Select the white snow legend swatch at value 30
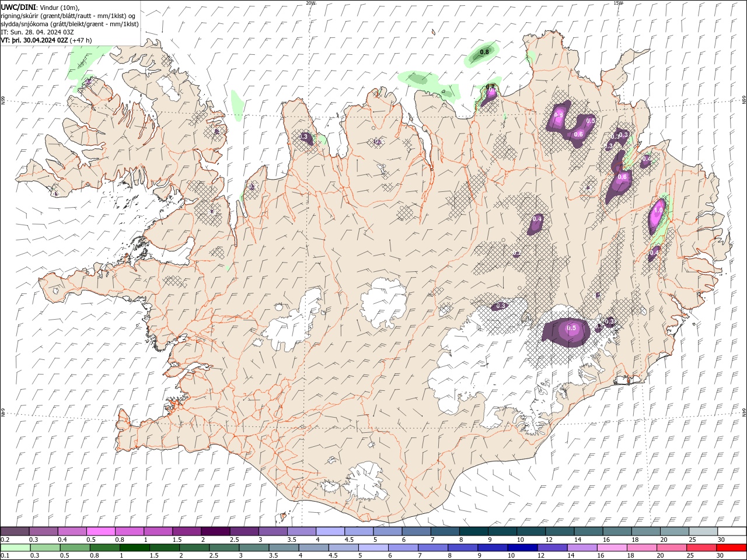 [x=732, y=531]
